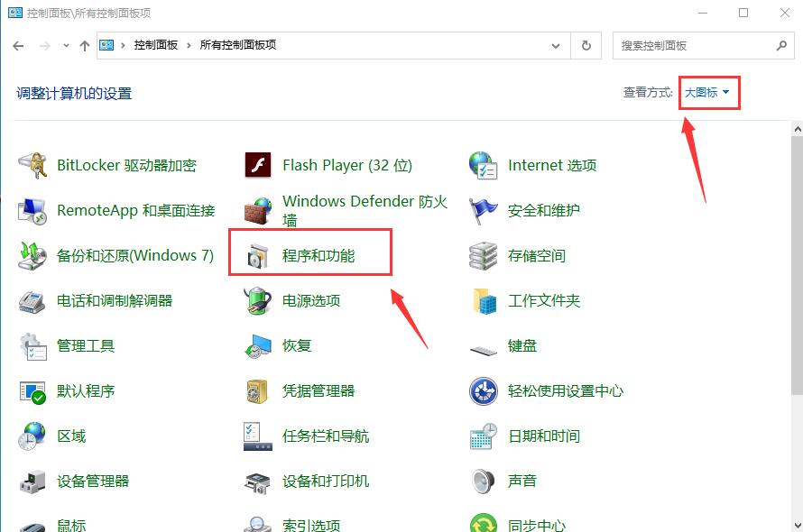Open the 设备管理器 icon
Viewport: 803px width, 532px height.
tap(32, 482)
